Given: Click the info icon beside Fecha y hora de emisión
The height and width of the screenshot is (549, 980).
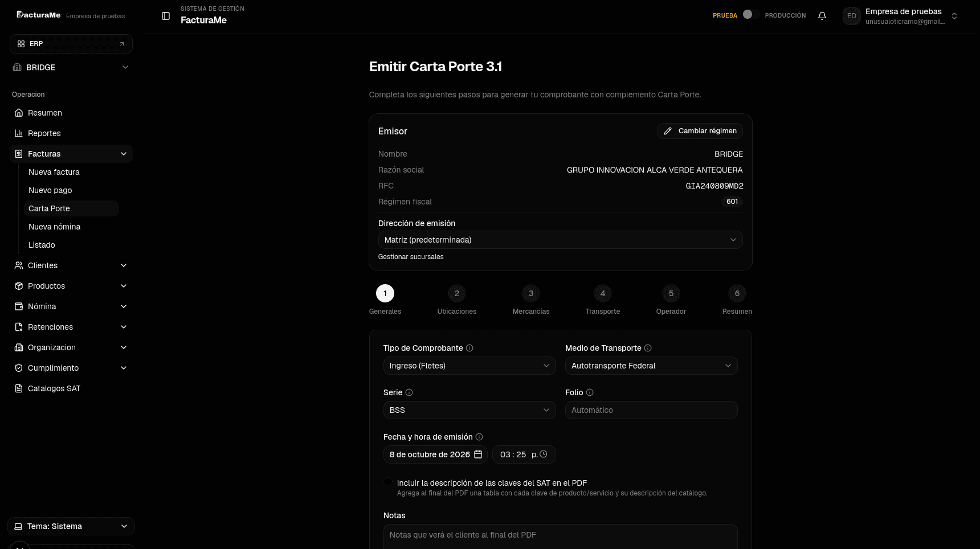Looking at the screenshot, I should click(x=479, y=437).
